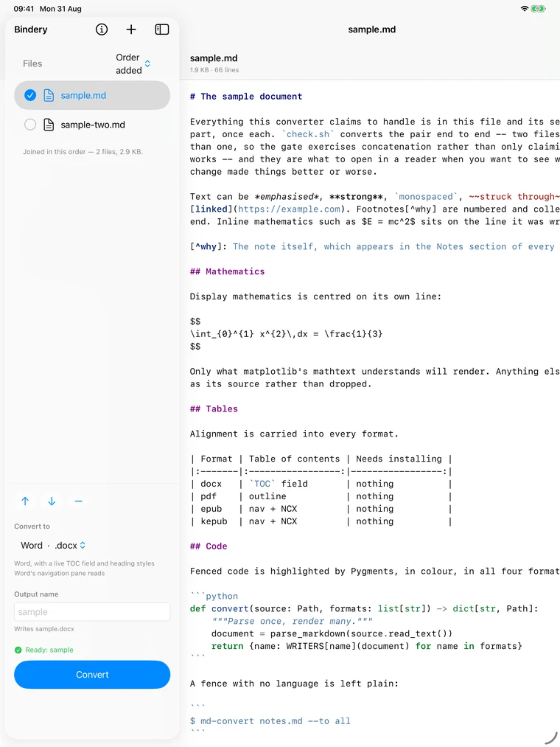Move selected file down with arrow

(52, 501)
